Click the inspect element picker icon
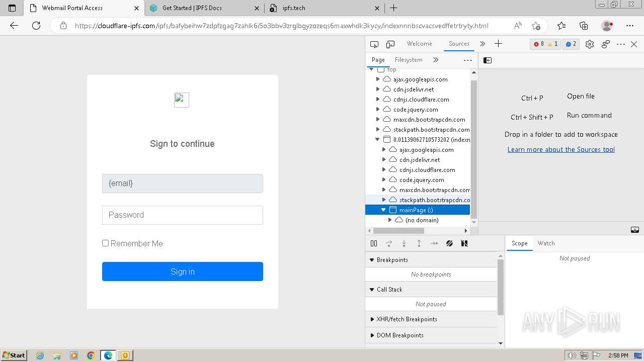644x362 pixels. pyautogui.click(x=374, y=44)
